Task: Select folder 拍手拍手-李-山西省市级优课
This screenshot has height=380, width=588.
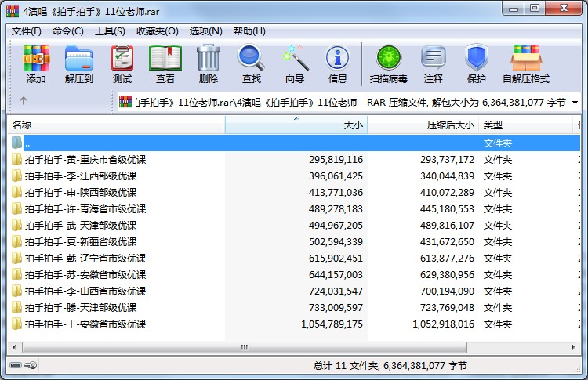Action: (85, 291)
